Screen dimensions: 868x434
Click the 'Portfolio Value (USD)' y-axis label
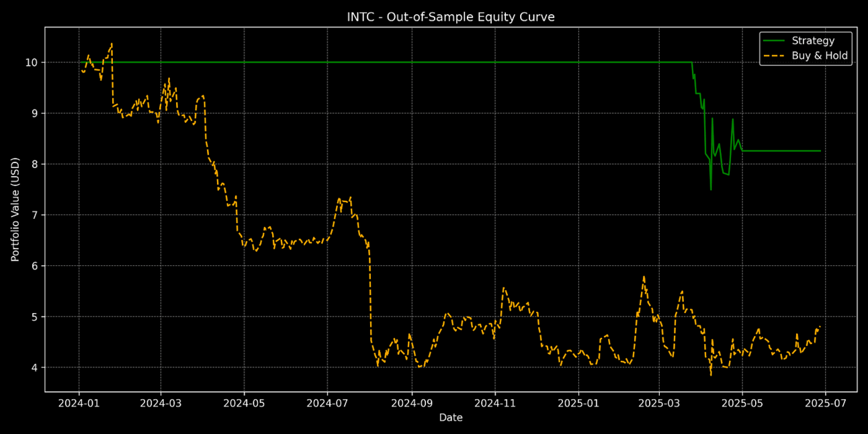15,209
